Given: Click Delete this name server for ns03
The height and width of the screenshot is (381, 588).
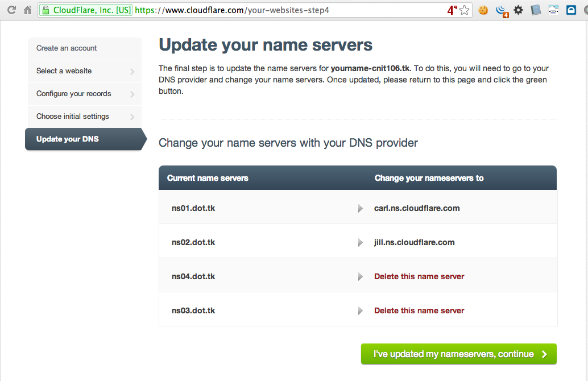Looking at the screenshot, I should [419, 311].
